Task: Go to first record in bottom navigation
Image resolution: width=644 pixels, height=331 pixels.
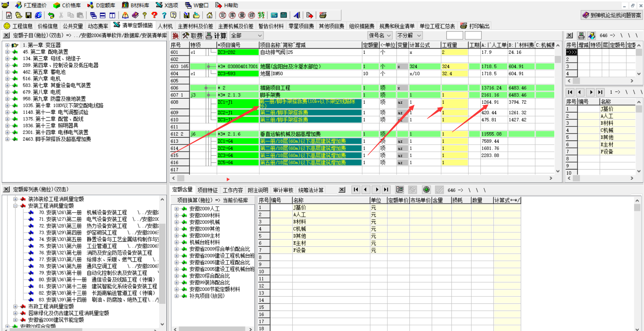Action: pos(356,190)
